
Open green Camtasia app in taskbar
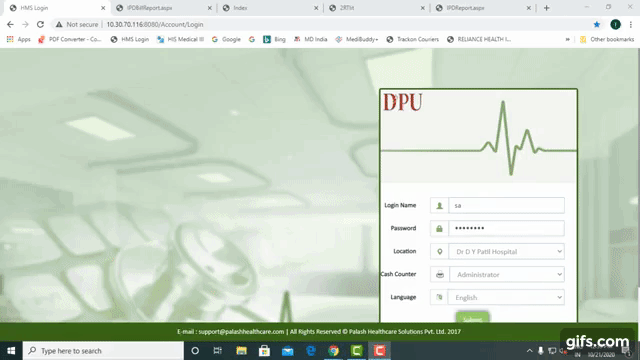click(357, 351)
